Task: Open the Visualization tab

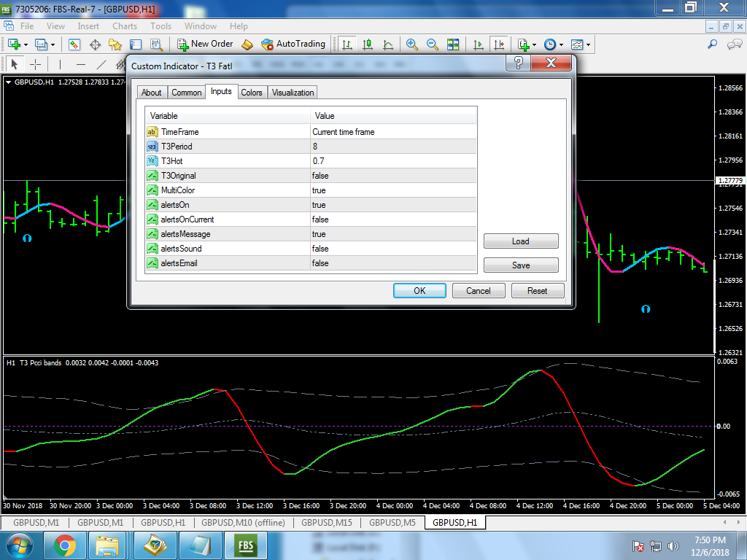Action: click(293, 93)
